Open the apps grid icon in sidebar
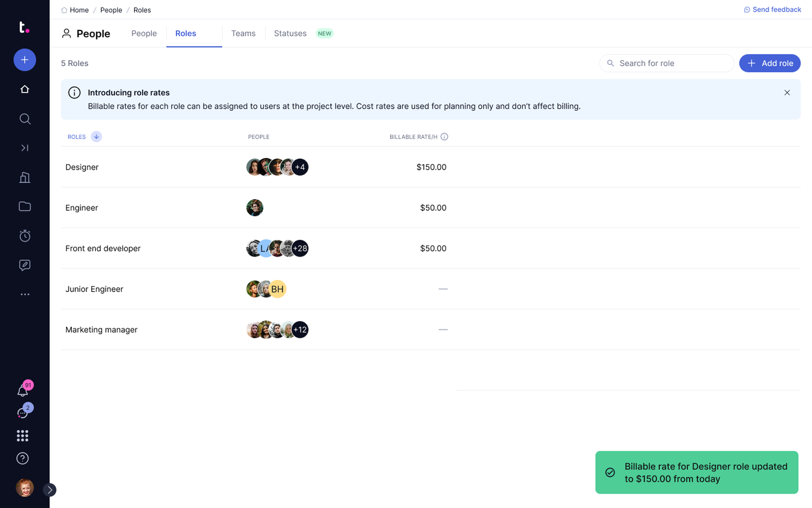The image size is (812, 508). (x=22, y=436)
